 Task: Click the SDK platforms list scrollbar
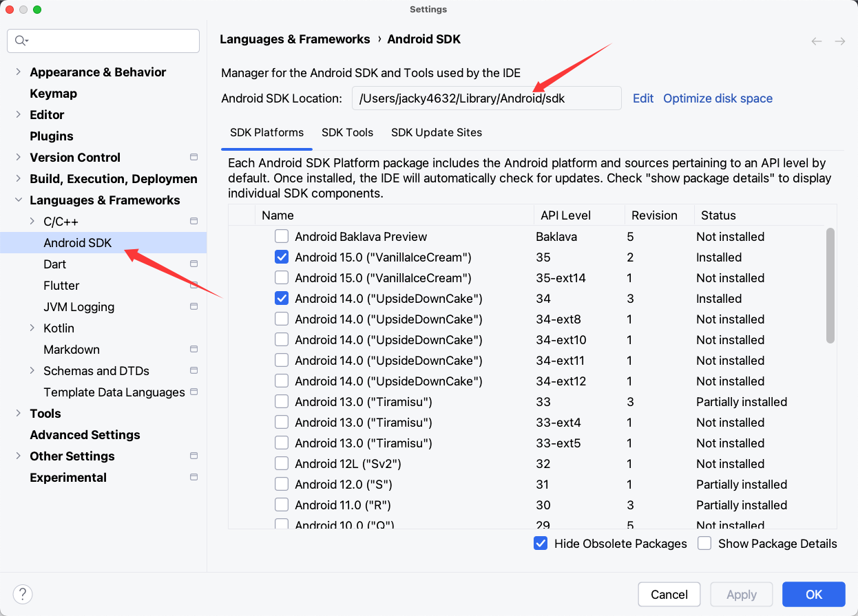(x=830, y=286)
